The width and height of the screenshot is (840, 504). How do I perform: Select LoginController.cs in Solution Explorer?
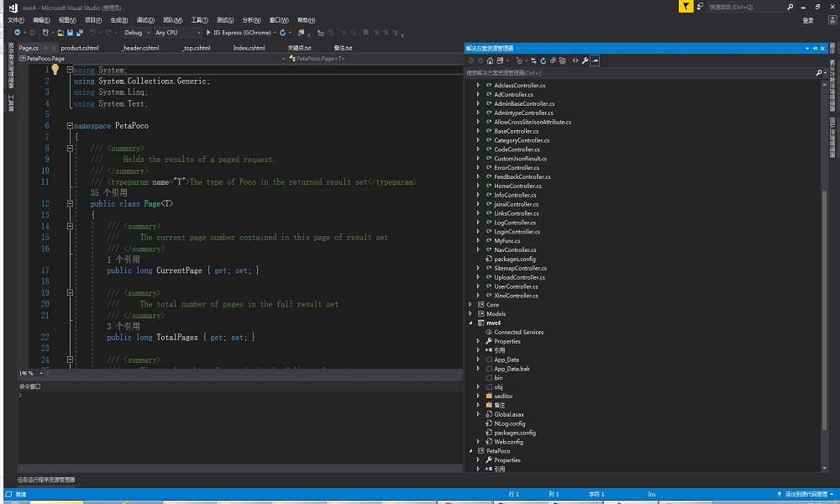pos(517,232)
